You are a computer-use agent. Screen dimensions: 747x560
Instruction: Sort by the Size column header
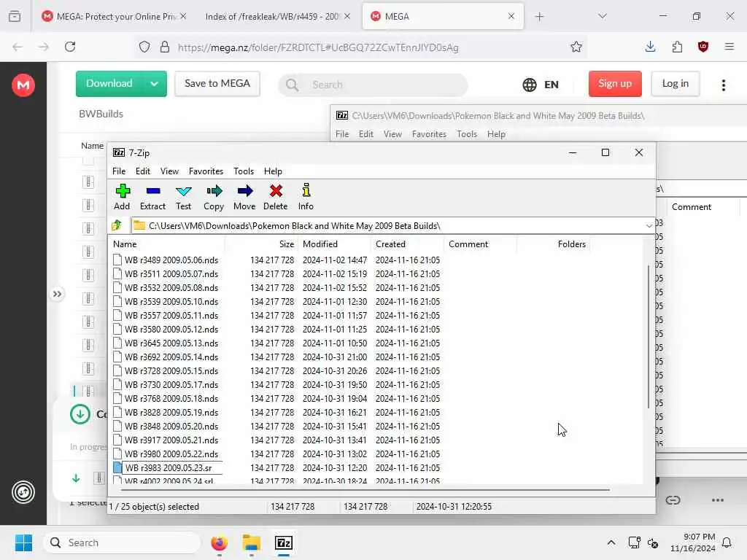coord(261,244)
